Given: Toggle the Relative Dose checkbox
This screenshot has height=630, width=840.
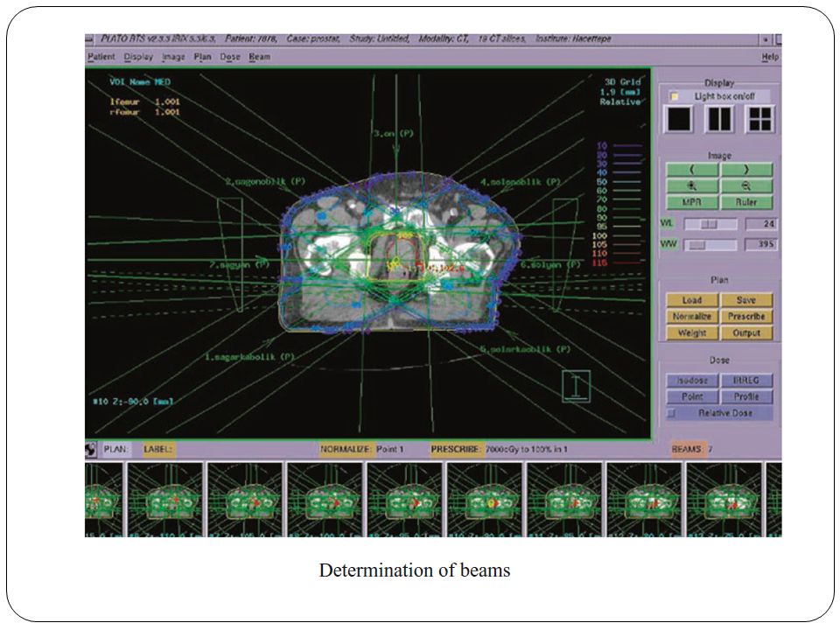Looking at the screenshot, I should (671, 413).
